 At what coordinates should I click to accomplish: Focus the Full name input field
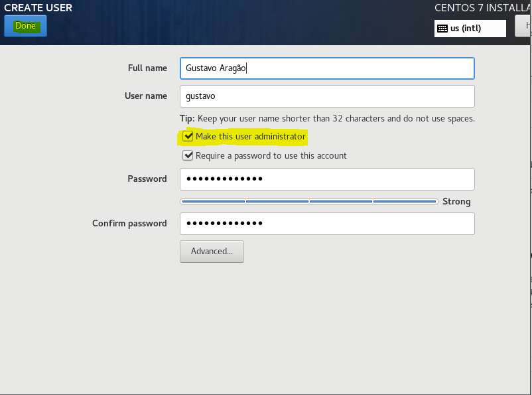click(x=326, y=68)
